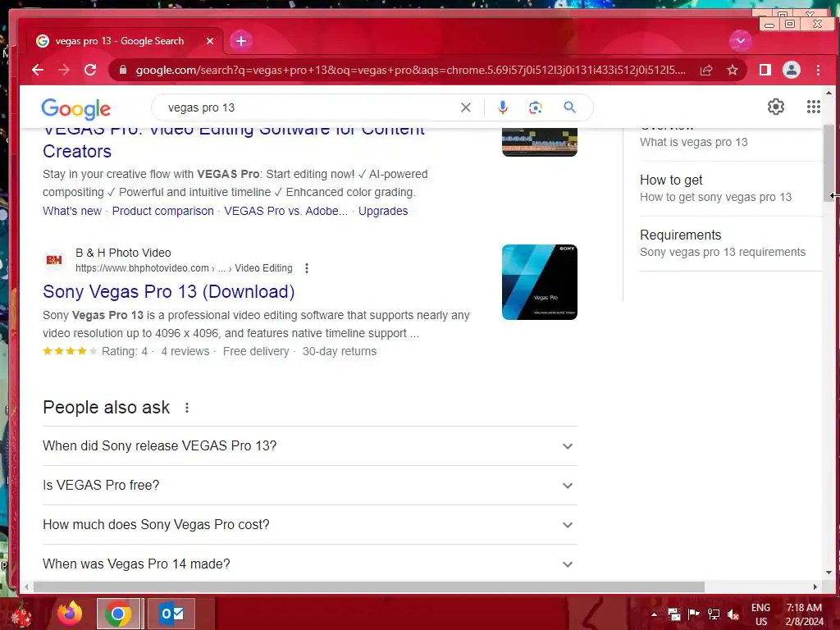Open a new tab with plus button
This screenshot has height=630, width=840.
tap(241, 41)
